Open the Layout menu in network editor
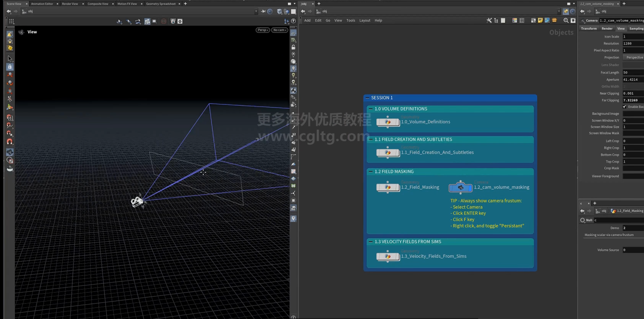Image resolution: width=644 pixels, height=319 pixels. pyautogui.click(x=364, y=20)
